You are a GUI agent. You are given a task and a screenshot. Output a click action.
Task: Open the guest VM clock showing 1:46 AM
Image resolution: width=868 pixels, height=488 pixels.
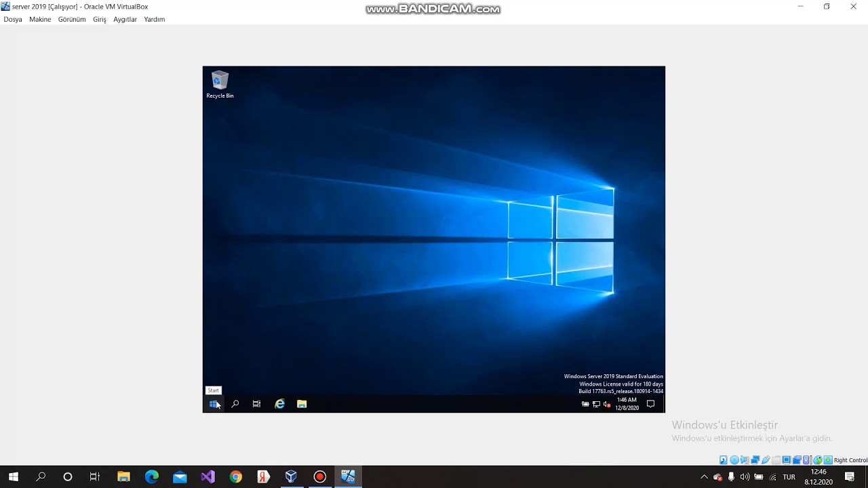(627, 404)
